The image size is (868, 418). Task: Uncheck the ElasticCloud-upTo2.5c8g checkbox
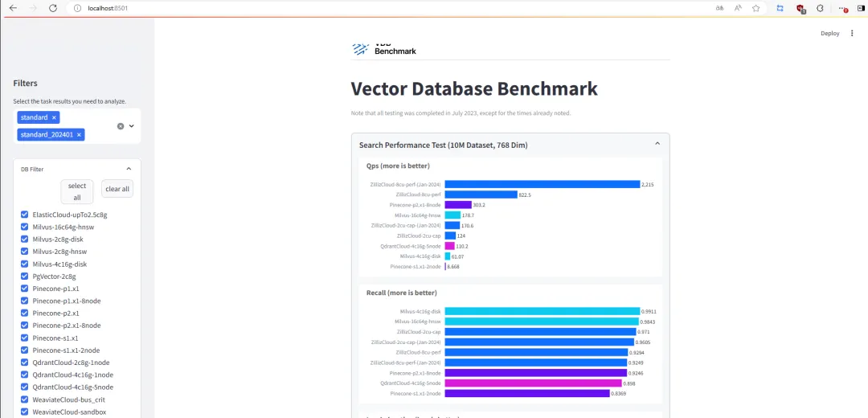point(24,215)
